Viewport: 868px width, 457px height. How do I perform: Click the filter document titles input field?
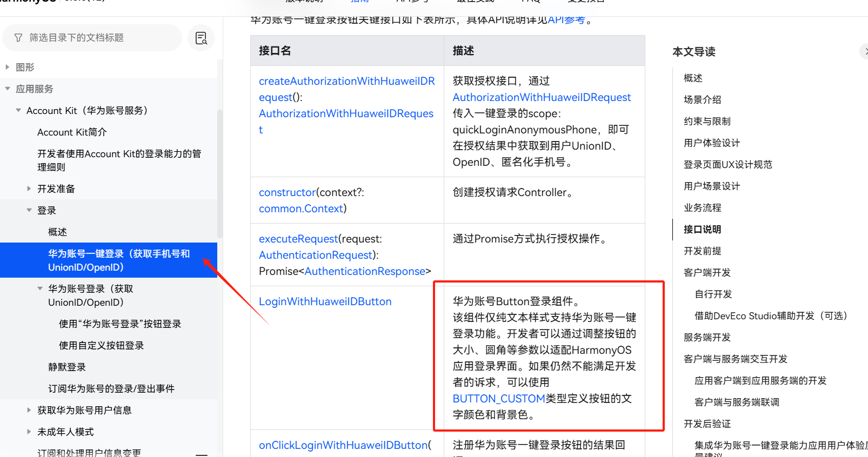click(92, 38)
